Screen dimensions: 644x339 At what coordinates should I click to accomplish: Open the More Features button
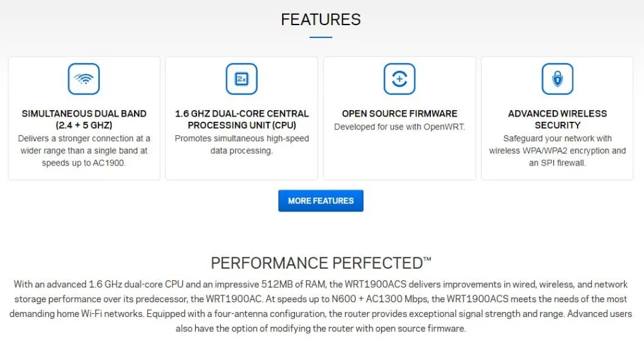[x=321, y=200]
